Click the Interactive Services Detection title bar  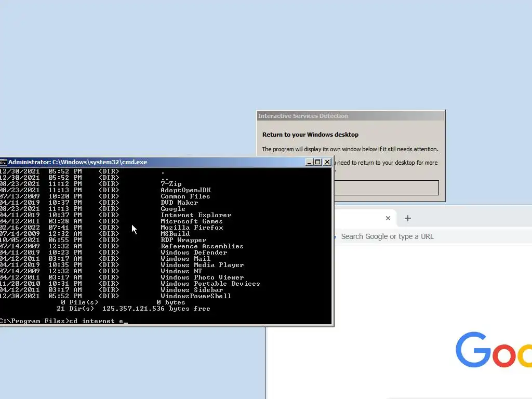pos(351,116)
